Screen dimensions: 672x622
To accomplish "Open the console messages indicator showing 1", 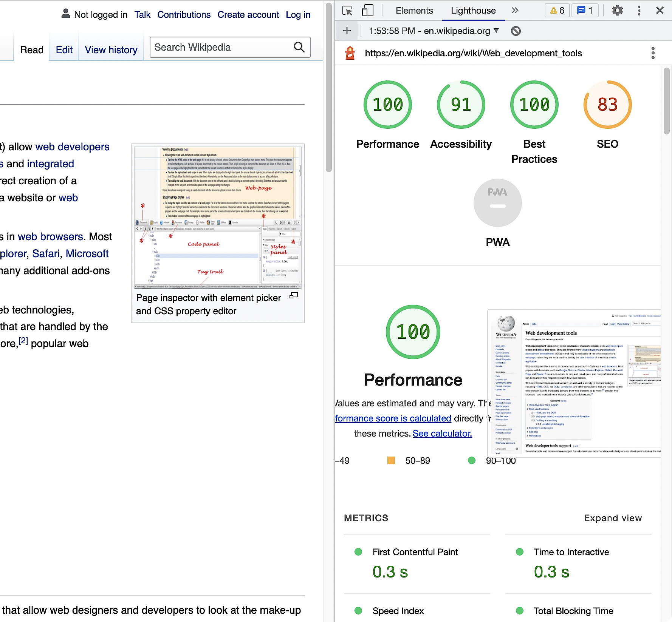I will [x=584, y=10].
